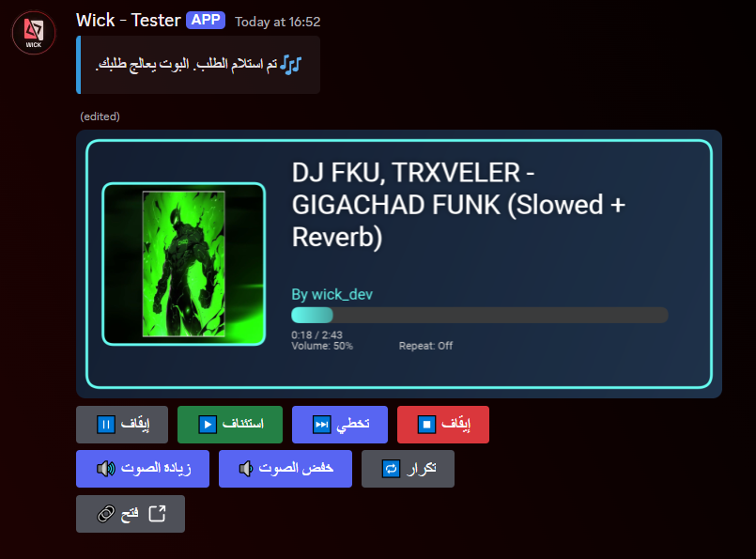Click the "Volume: 50%" text

coord(322,346)
